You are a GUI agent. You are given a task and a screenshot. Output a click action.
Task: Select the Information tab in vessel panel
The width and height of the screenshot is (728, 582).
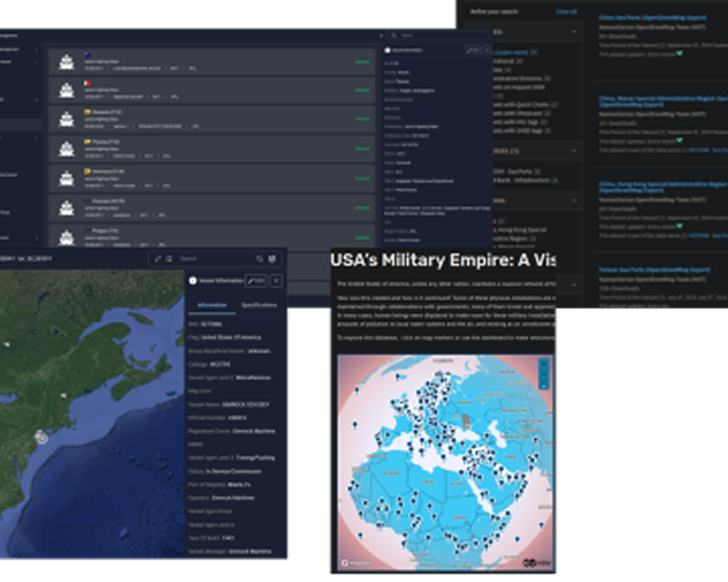[x=212, y=305]
